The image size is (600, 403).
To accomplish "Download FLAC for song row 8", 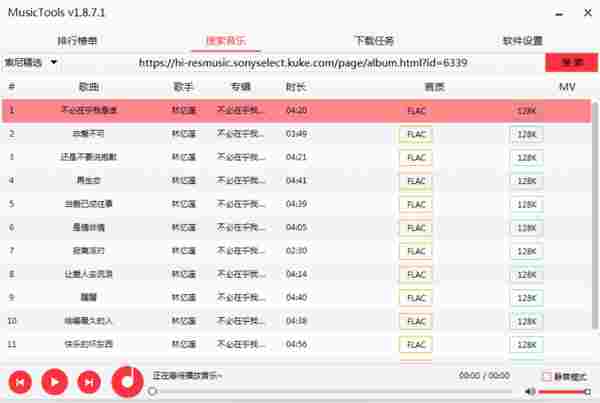I will point(416,275).
